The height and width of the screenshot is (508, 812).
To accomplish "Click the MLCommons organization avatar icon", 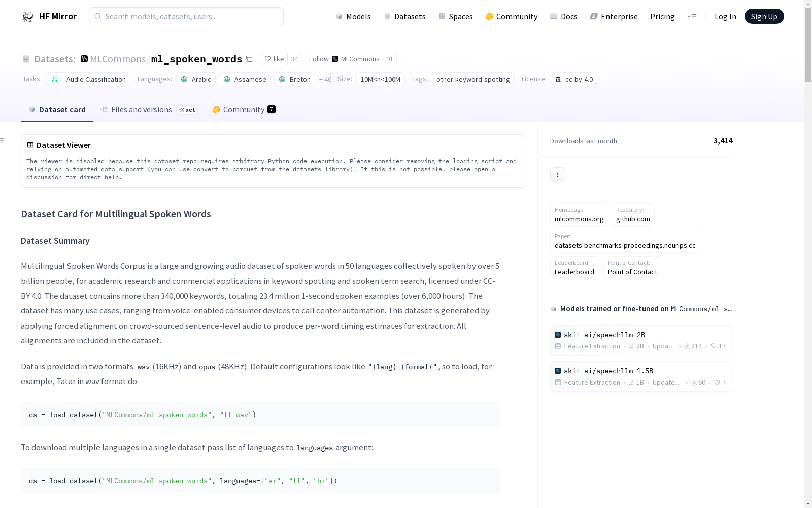I will (84, 59).
